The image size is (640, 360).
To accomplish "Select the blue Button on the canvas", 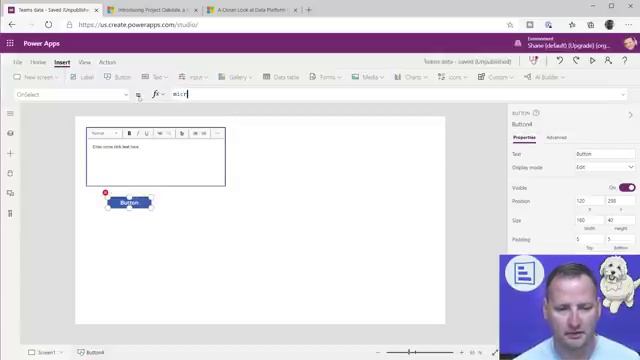I will click(x=129, y=202).
